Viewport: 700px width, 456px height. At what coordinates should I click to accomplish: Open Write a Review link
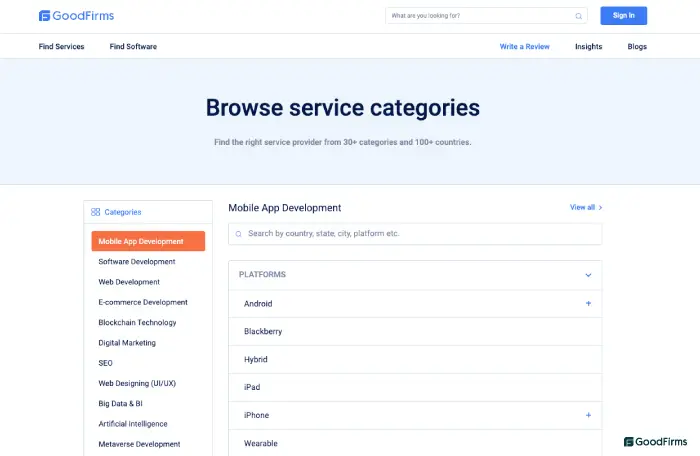click(525, 46)
